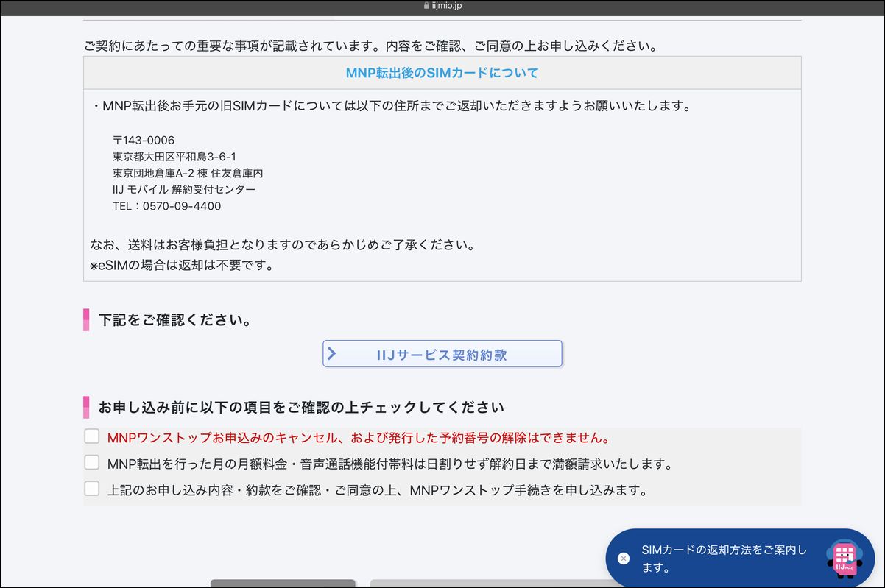The image size is (885, 588).
Task: Click the red MNPワンストップお申込みのキャンセル warning text
Action: (x=359, y=438)
